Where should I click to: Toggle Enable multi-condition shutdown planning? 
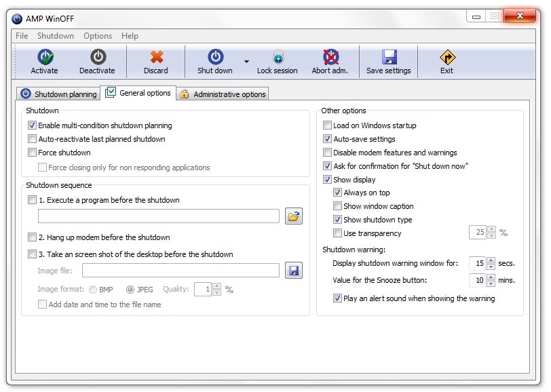pyautogui.click(x=32, y=125)
